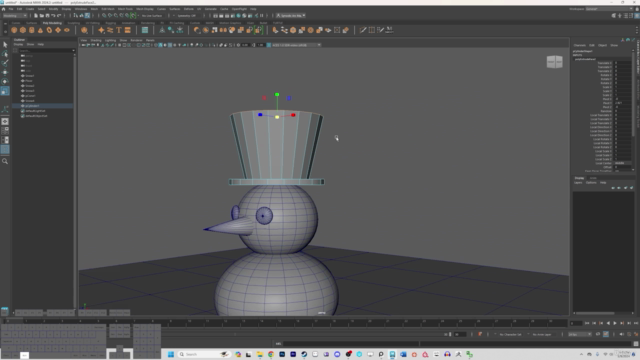Create a polygon cylinder from shelf
Image resolution: width=640 pixels, height=360 pixels.
[x=32, y=30]
